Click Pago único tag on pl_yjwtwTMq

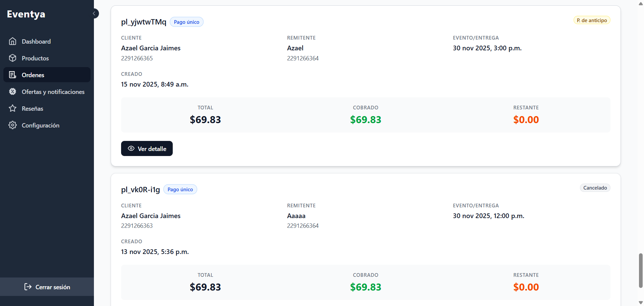pyautogui.click(x=186, y=22)
